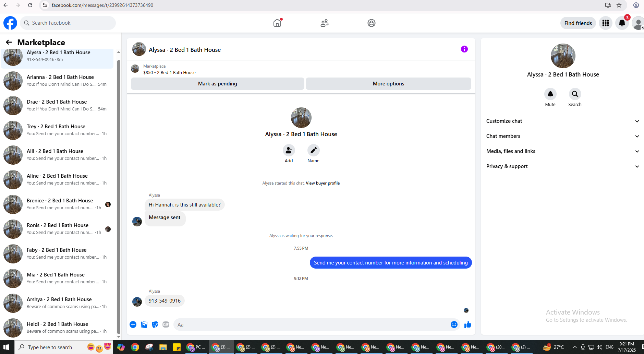Image resolution: width=644 pixels, height=354 pixels.
Task: Mute the conversation with Alyssa
Action: pyautogui.click(x=550, y=94)
